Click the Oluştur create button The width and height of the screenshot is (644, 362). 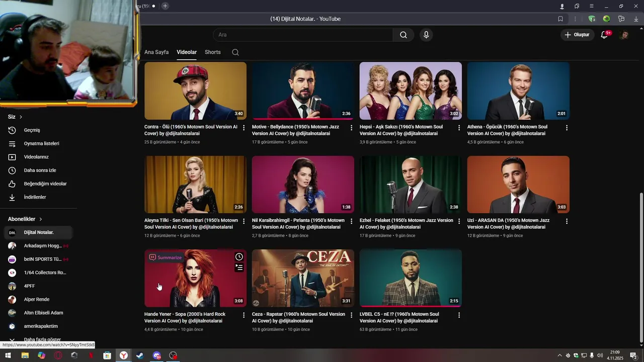(577, 35)
